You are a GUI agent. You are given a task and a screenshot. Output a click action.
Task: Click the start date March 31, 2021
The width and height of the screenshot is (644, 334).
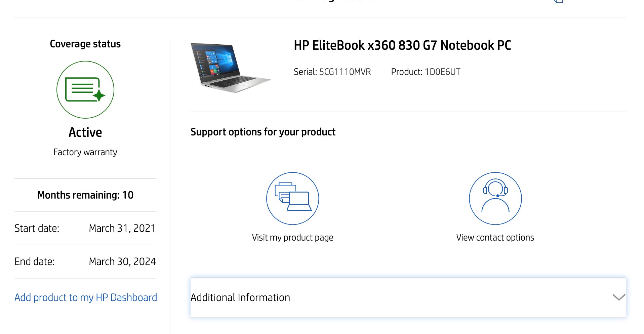[122, 228]
